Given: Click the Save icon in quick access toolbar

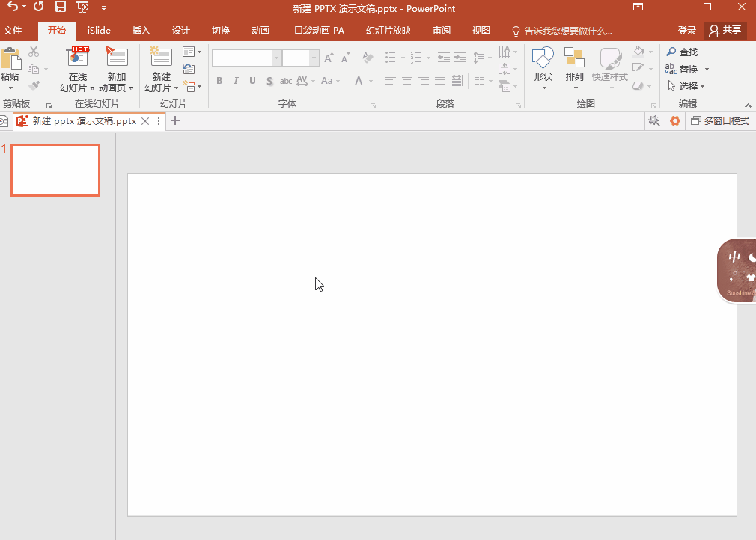Looking at the screenshot, I should point(61,7).
